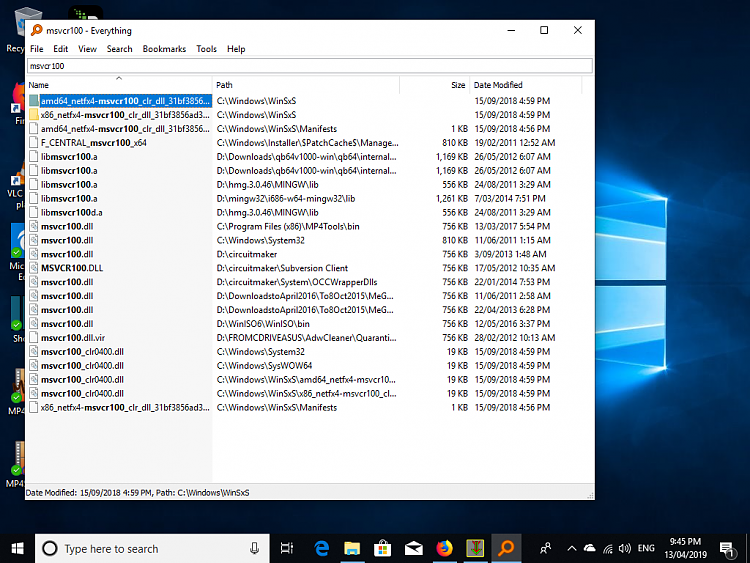
Task: Click folder icon of x86_netfx4-msvcr100 in C:\Windows\WinSxS
Action: click(x=33, y=115)
